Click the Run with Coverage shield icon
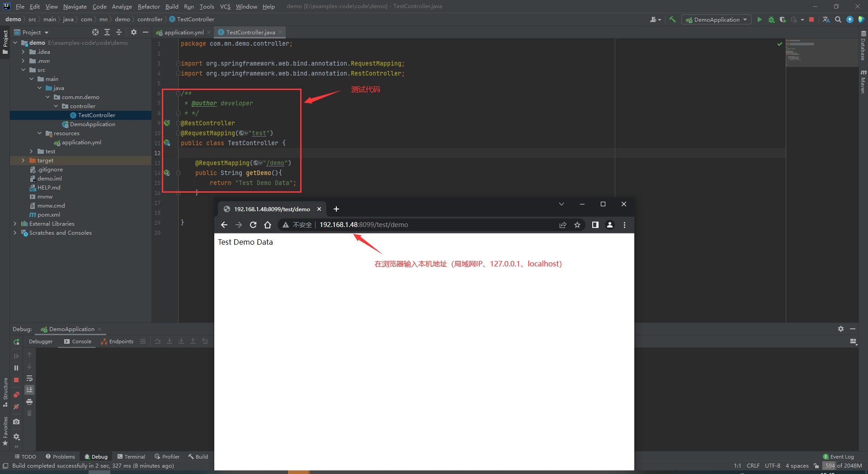The width and height of the screenshot is (868, 474). (783, 19)
